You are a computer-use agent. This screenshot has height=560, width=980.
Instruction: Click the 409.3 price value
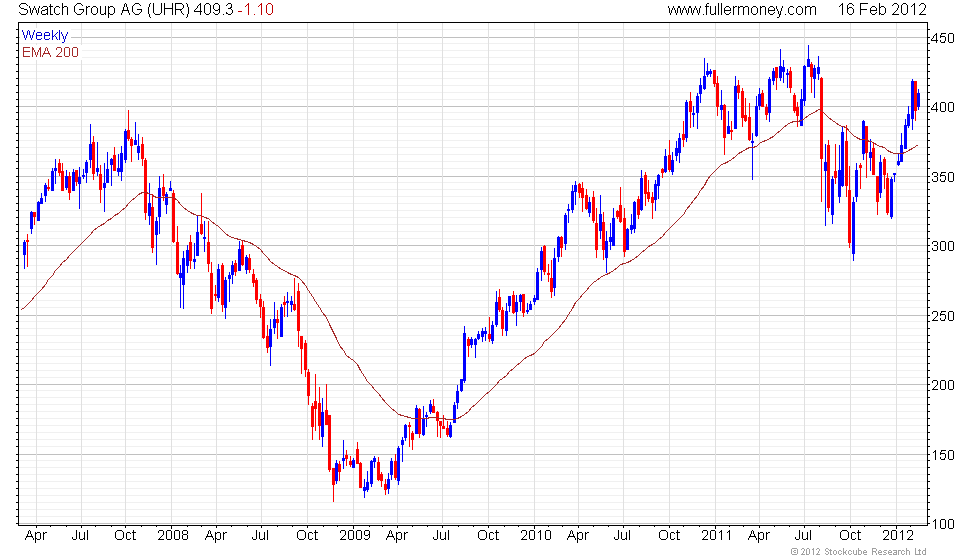pyautogui.click(x=214, y=9)
